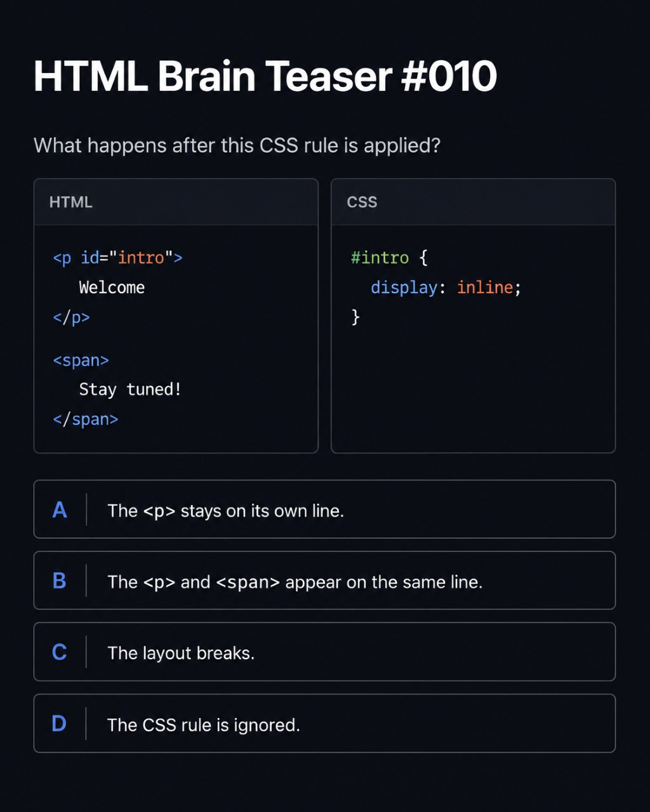
Task: Click the Welcome text in HTML code
Action: pos(112,287)
